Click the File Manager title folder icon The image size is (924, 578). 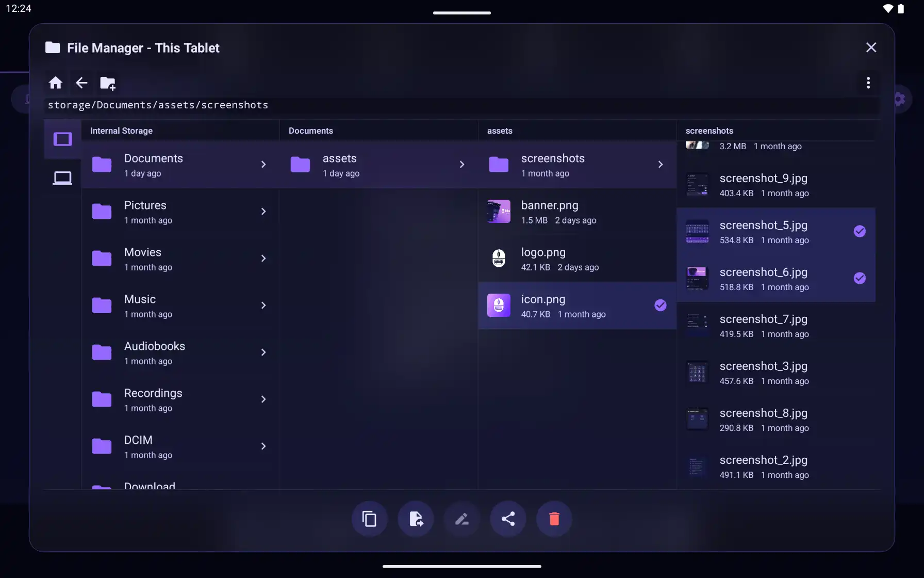pyautogui.click(x=53, y=47)
